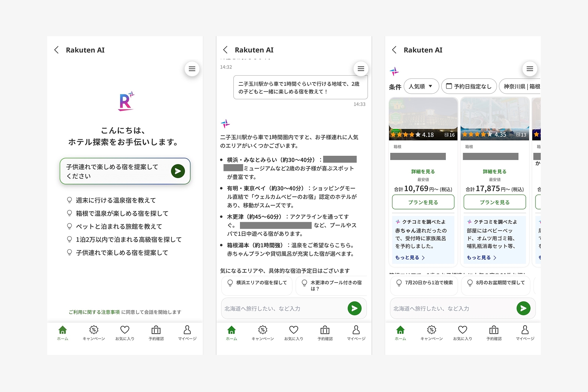Screen dimensions: 588x392
Task: Tap the 7月20日から1泊で検索 chip
Action: (x=424, y=286)
